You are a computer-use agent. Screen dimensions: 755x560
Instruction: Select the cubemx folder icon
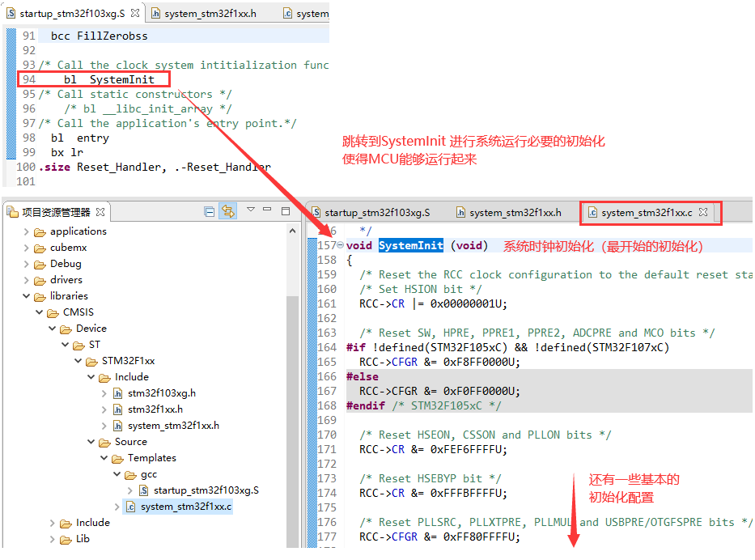(x=40, y=249)
